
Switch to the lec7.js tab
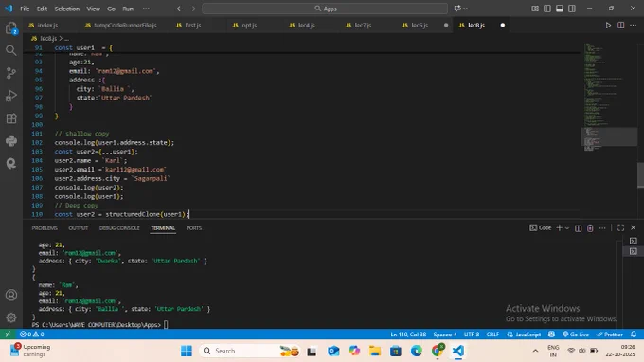click(363, 25)
